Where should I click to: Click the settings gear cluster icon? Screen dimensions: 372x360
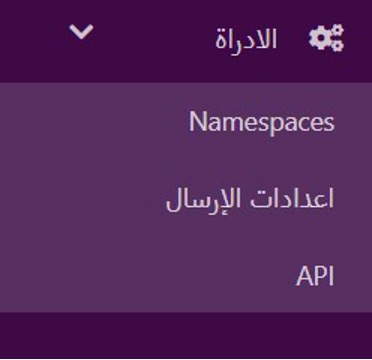(326, 38)
